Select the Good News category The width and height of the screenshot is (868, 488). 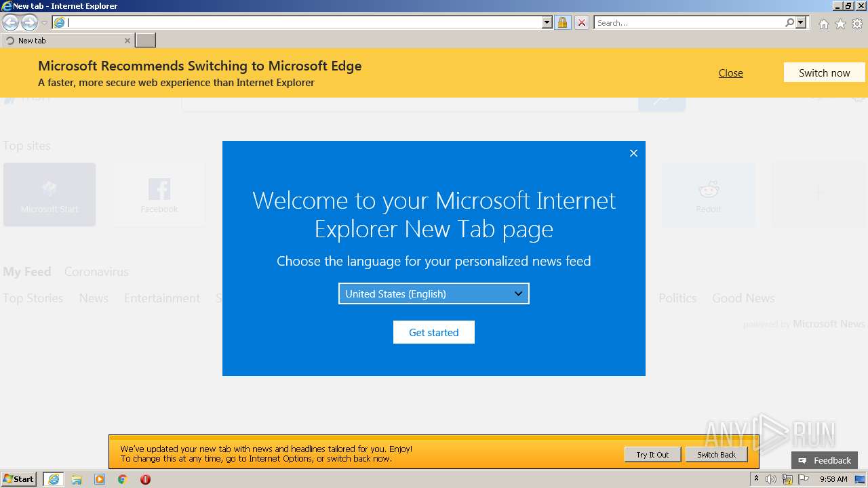[743, 298]
